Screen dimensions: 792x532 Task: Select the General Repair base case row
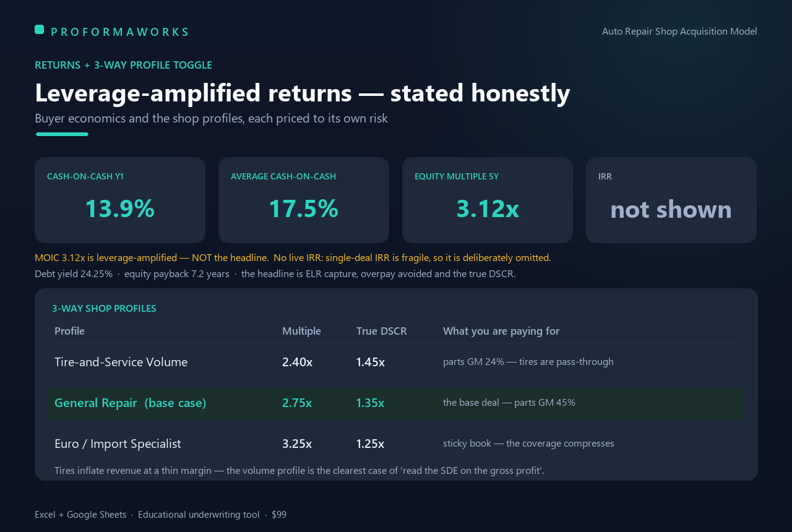(396, 403)
